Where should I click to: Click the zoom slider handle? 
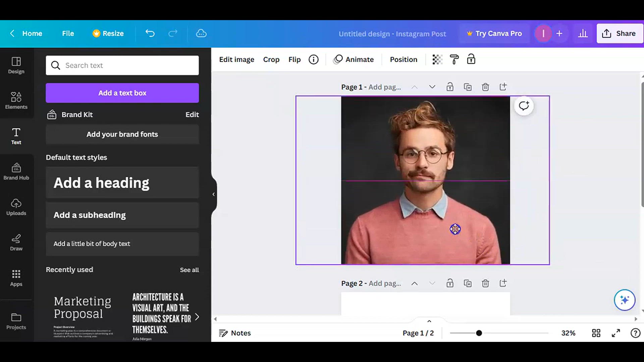click(479, 333)
